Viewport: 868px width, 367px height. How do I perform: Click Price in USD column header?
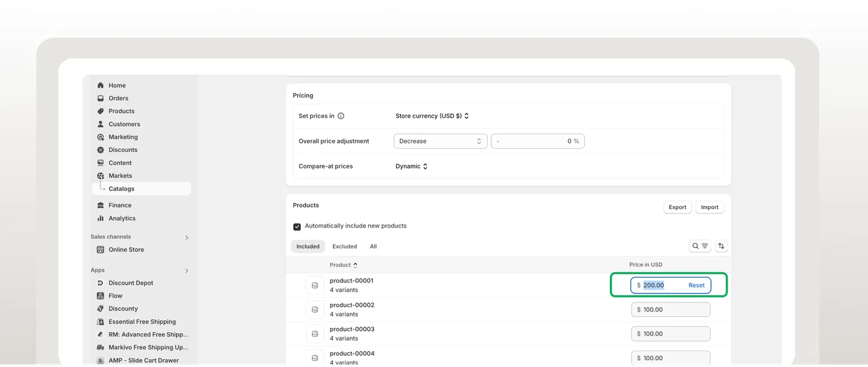(646, 265)
